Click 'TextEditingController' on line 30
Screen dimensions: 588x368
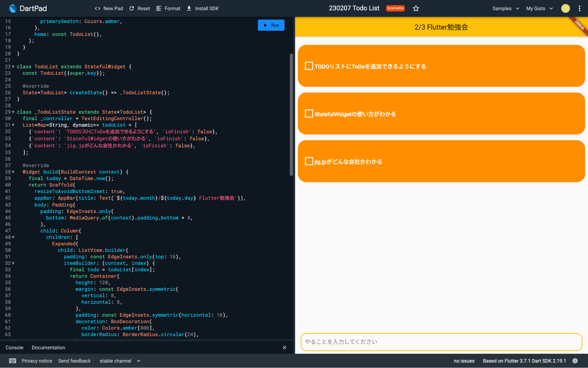[112, 119]
